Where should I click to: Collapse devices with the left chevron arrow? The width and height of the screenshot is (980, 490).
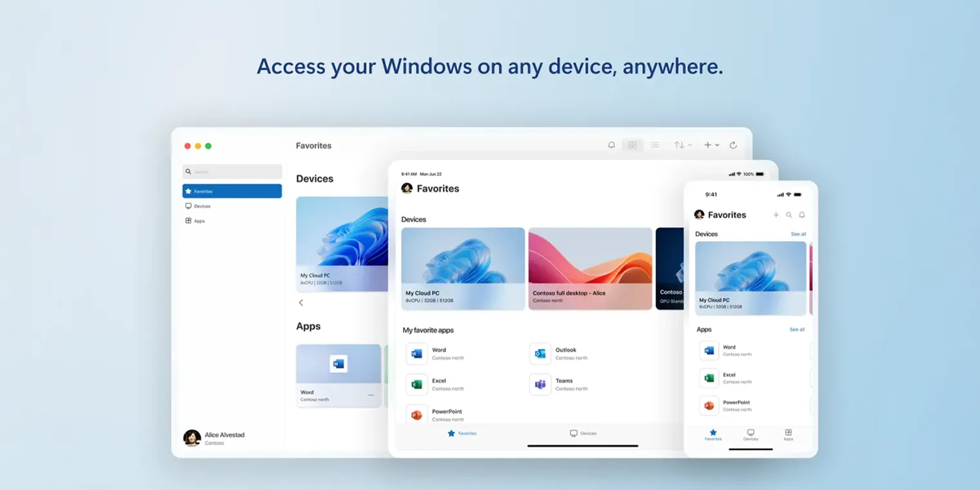300,302
